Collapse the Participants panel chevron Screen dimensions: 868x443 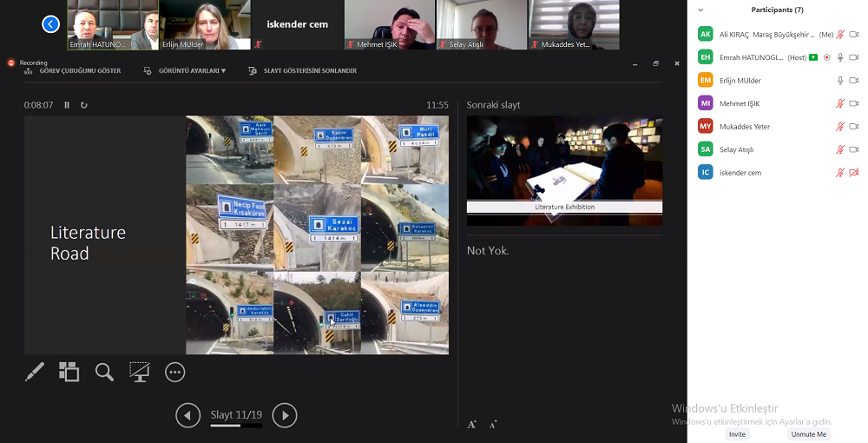pos(701,10)
